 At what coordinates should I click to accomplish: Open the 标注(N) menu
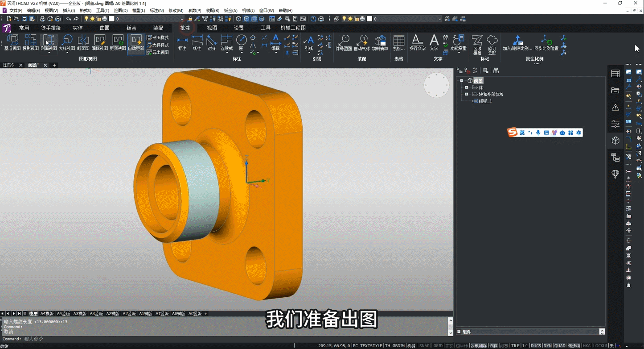[x=157, y=10]
